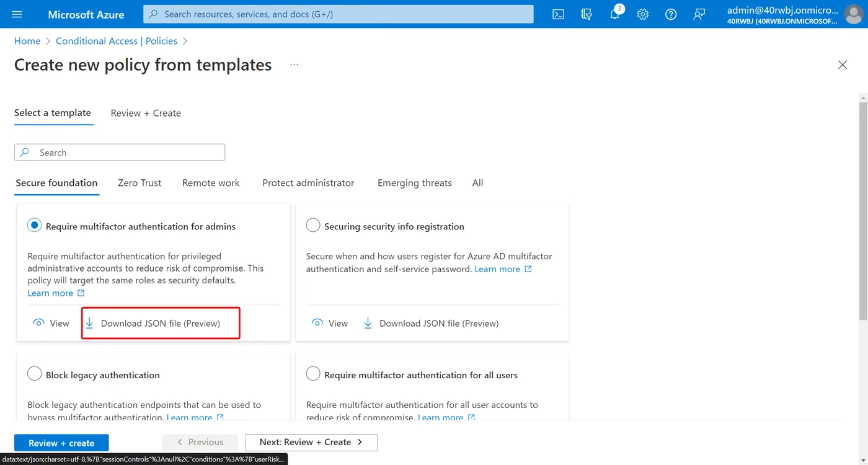868x465 pixels.
Task: View notifications bell with badge
Action: tap(616, 13)
